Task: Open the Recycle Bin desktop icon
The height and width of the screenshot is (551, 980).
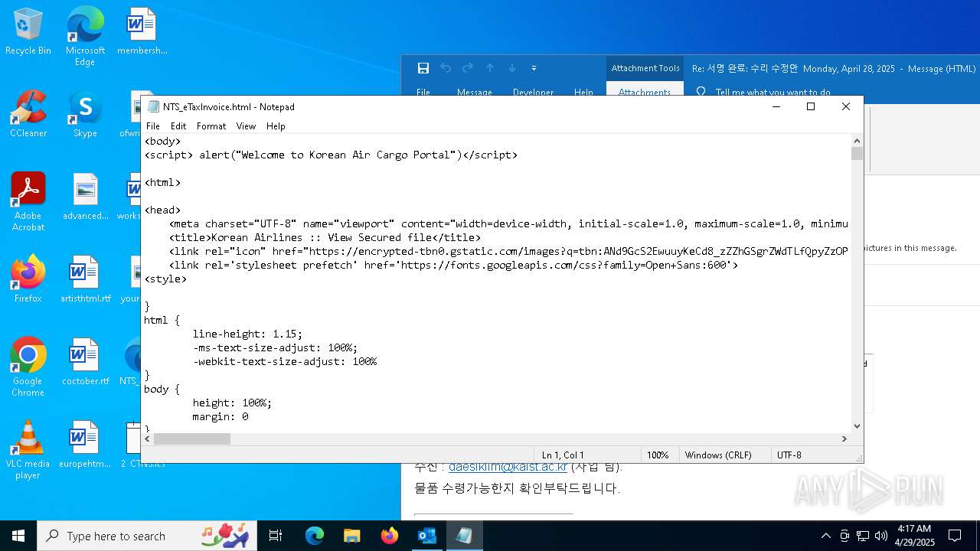Action: (28, 31)
